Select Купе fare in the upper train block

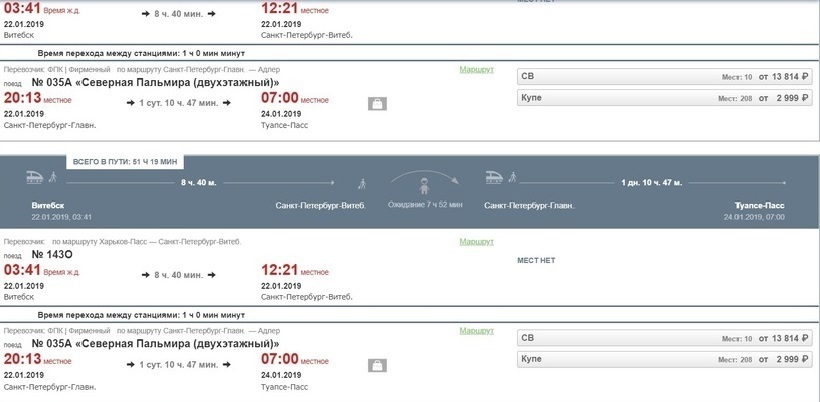(665, 98)
